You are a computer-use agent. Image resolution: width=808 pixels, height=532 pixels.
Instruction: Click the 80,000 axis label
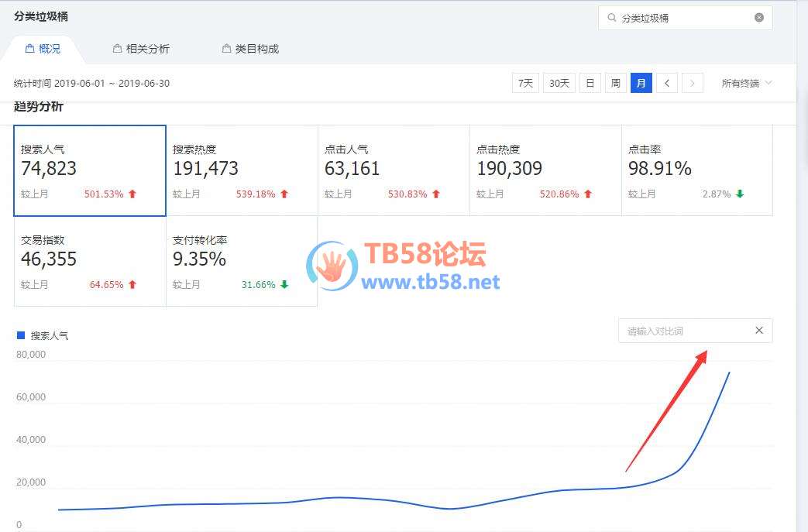pyautogui.click(x=31, y=355)
